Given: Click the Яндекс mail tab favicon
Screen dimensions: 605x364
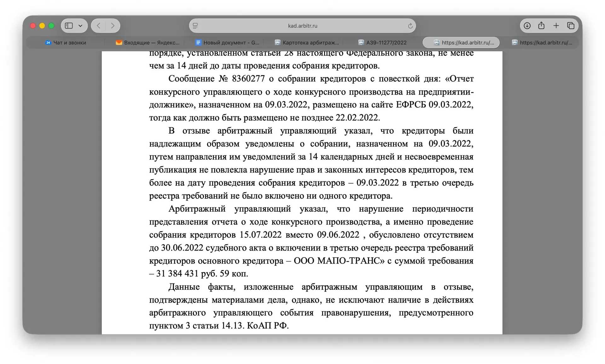Looking at the screenshot, I should tap(119, 43).
